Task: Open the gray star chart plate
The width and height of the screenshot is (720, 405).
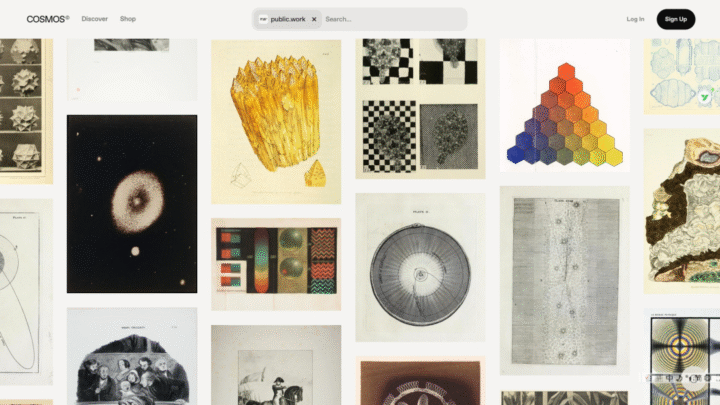Action: (565, 281)
